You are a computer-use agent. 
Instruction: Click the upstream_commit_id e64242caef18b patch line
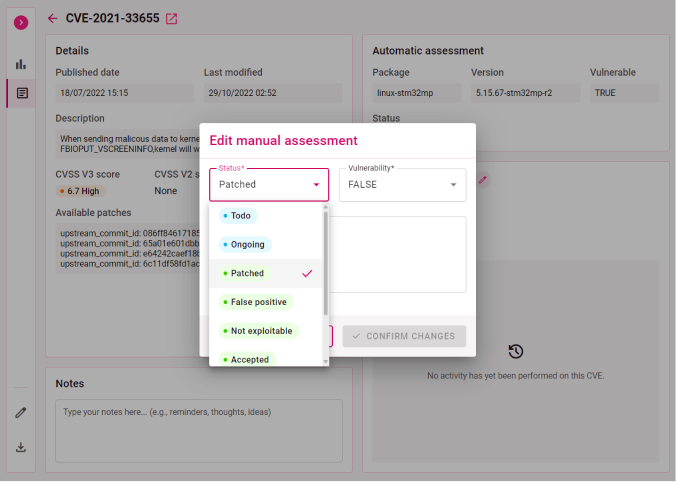point(130,254)
